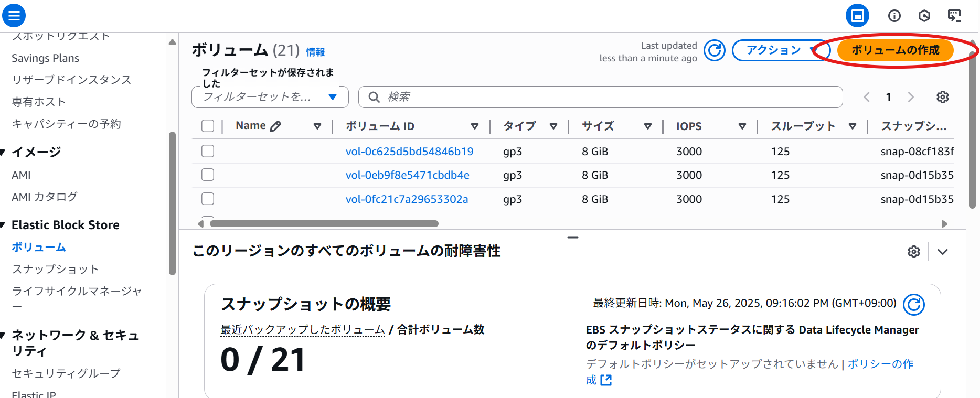
Task: Open セキュリティグループ in the sidebar
Action: (66, 373)
